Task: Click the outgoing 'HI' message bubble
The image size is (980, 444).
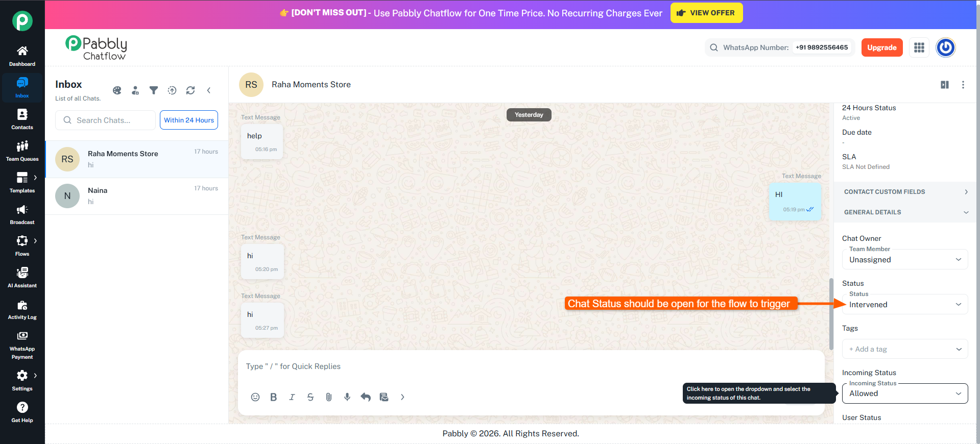Action: (x=795, y=202)
